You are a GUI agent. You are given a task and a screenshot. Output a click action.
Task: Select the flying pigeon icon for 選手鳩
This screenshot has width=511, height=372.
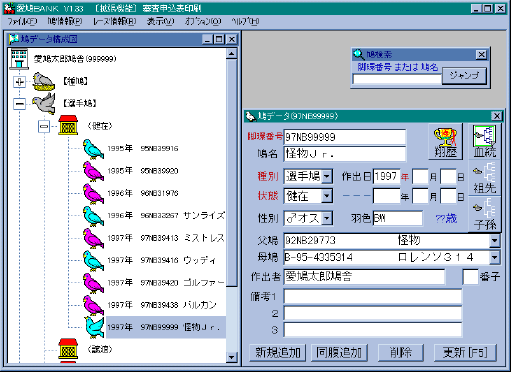[44, 104]
